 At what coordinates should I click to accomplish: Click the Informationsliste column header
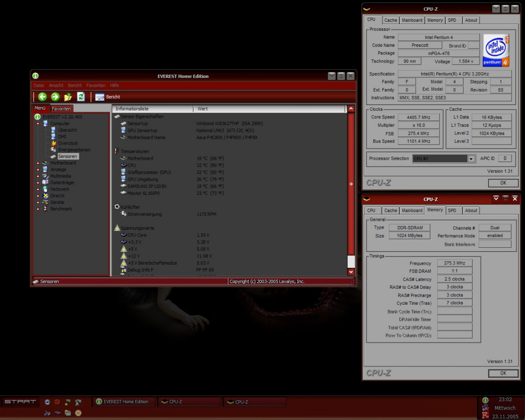[x=152, y=109]
